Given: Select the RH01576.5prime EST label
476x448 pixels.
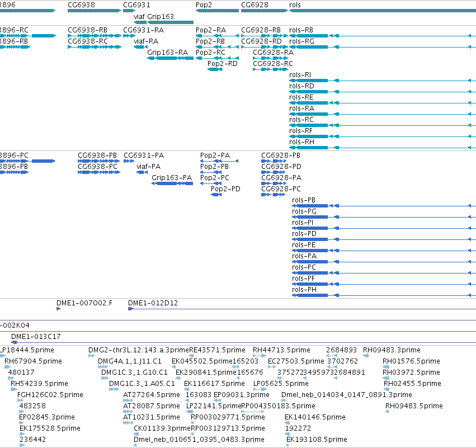Looking at the screenshot, I should click(x=411, y=361).
